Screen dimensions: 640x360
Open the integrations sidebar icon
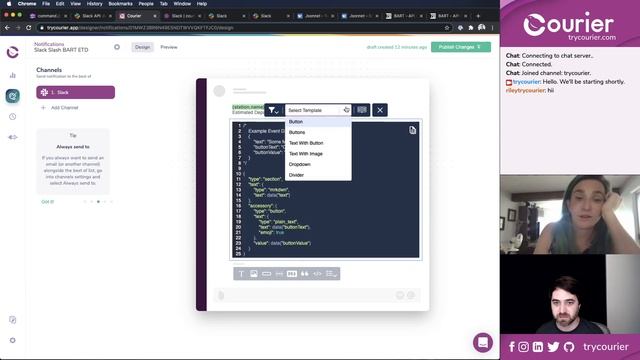click(x=13, y=137)
